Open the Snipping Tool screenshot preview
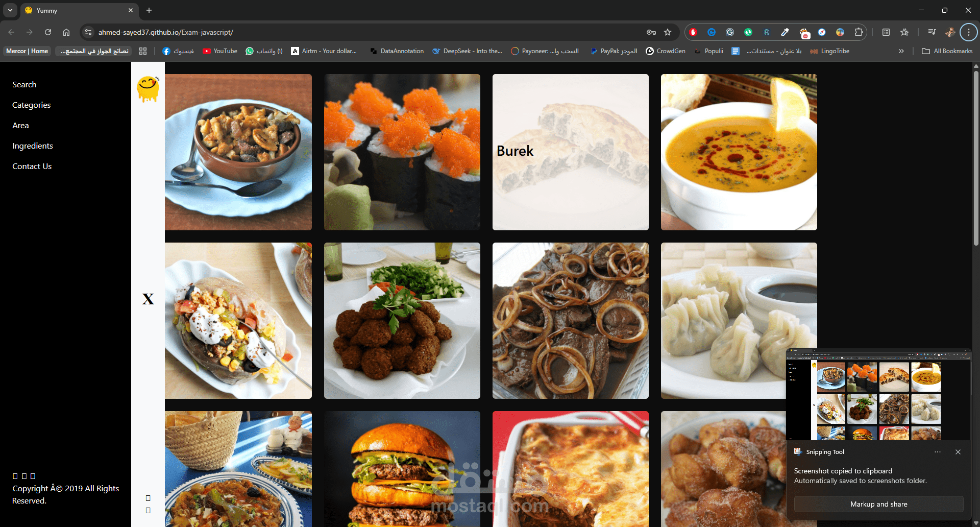The width and height of the screenshot is (980, 527). 878,395
